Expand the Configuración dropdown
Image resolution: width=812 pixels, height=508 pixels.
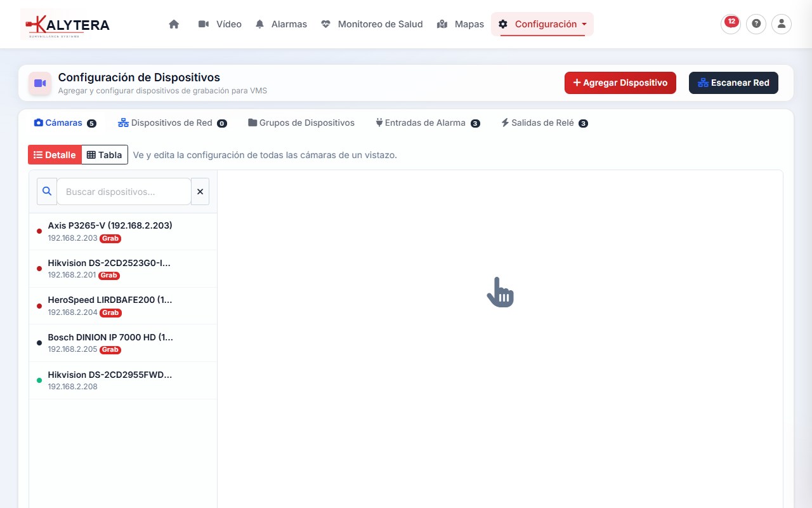pyautogui.click(x=542, y=24)
